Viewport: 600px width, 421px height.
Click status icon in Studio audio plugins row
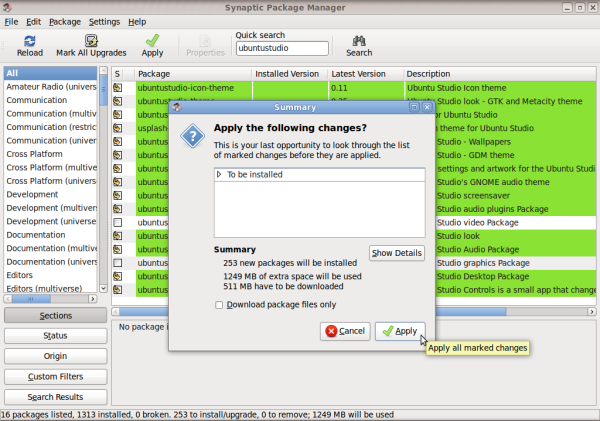point(117,209)
